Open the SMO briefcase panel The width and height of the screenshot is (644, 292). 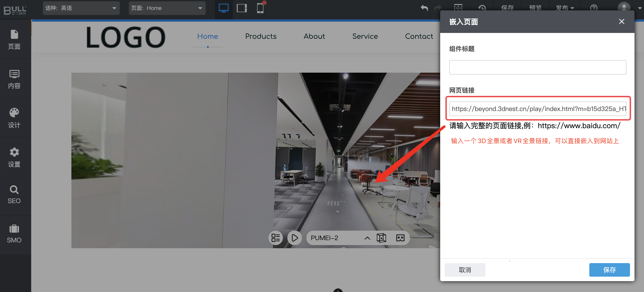tap(14, 234)
